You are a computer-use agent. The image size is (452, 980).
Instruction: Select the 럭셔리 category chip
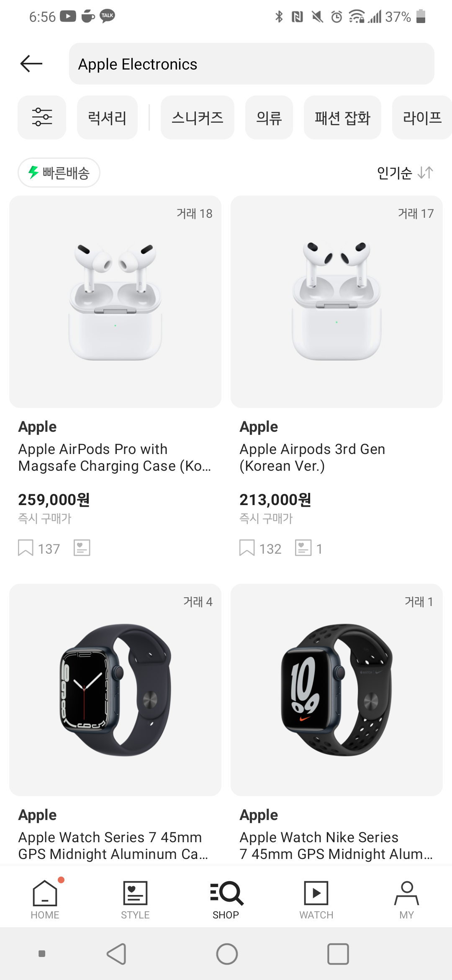[107, 117]
